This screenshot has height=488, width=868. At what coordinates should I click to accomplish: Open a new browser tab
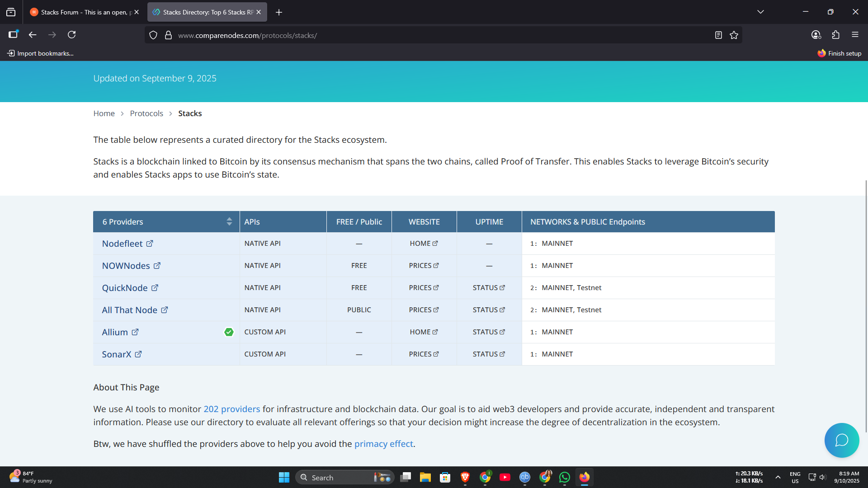(x=279, y=12)
